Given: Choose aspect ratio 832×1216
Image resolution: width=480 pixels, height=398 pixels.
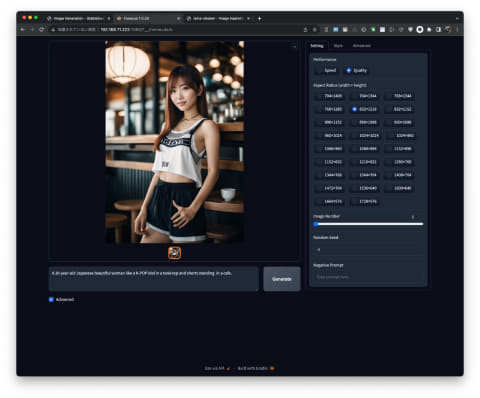Looking at the screenshot, I should tap(364, 109).
